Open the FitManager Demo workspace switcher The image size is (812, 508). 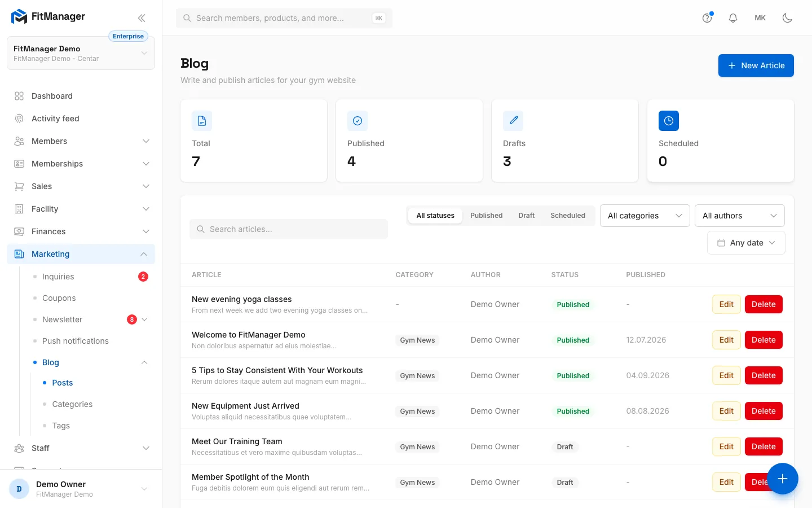pos(81,53)
